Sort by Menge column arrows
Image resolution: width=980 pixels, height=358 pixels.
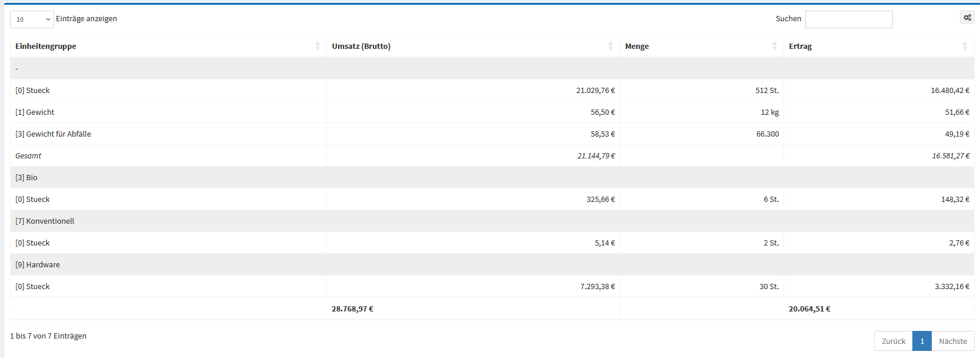point(774,46)
